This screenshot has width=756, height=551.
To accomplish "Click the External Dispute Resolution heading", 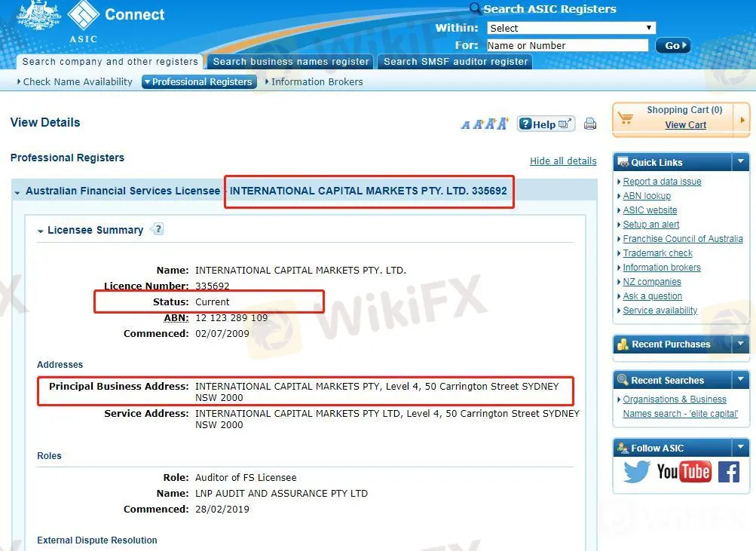I will 97,540.
